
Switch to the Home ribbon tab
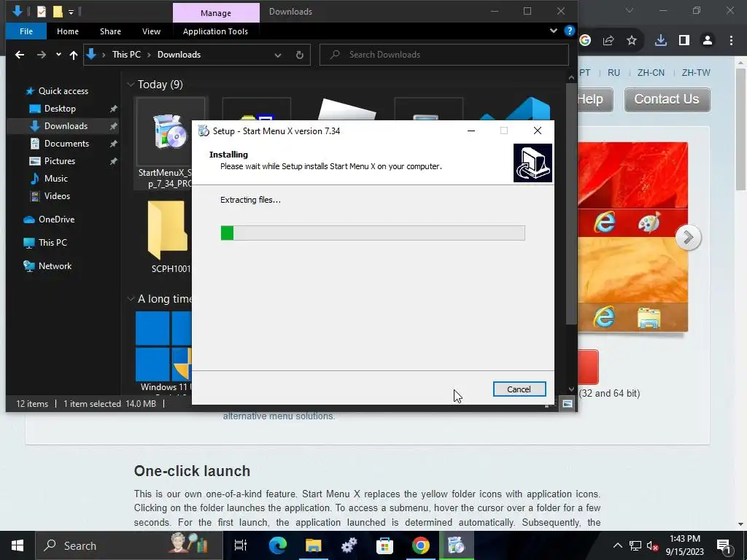pyautogui.click(x=68, y=31)
